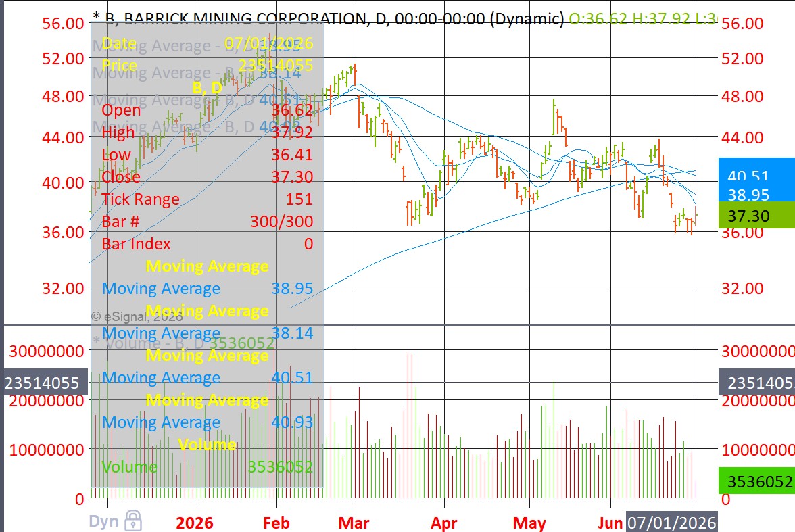Click the 48.00 label on the left price axis
Screen dimensions: 795x532
click(x=63, y=97)
